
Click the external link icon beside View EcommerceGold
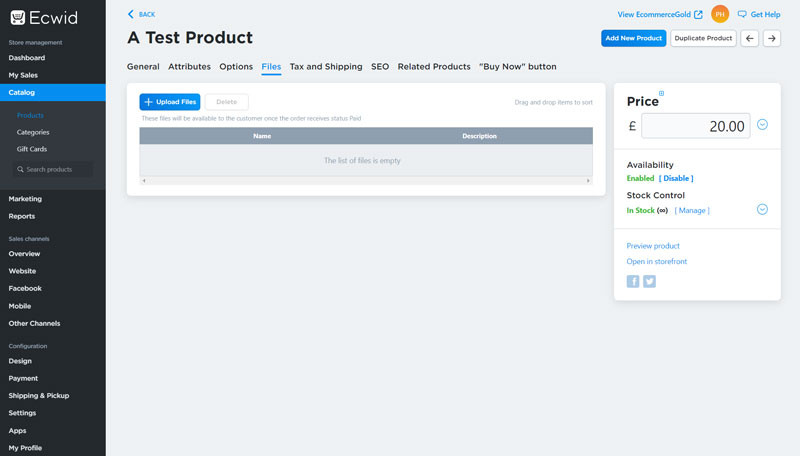(x=698, y=14)
